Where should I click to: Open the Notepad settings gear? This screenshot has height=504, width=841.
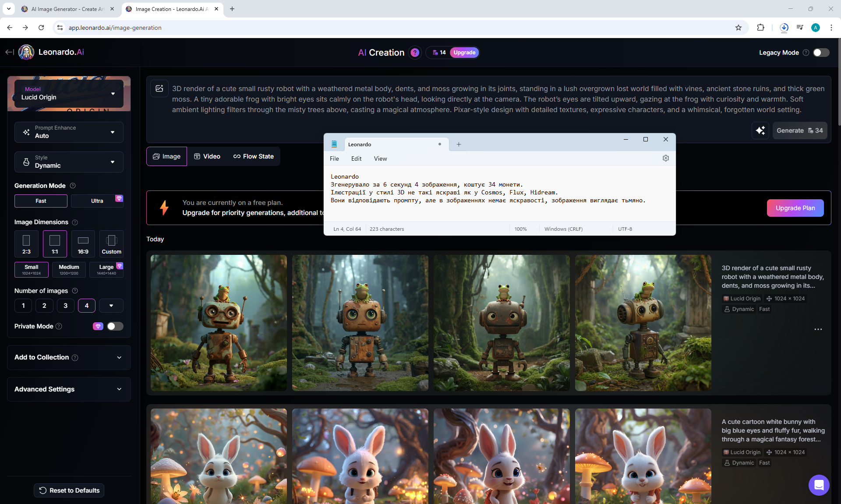[665, 158]
